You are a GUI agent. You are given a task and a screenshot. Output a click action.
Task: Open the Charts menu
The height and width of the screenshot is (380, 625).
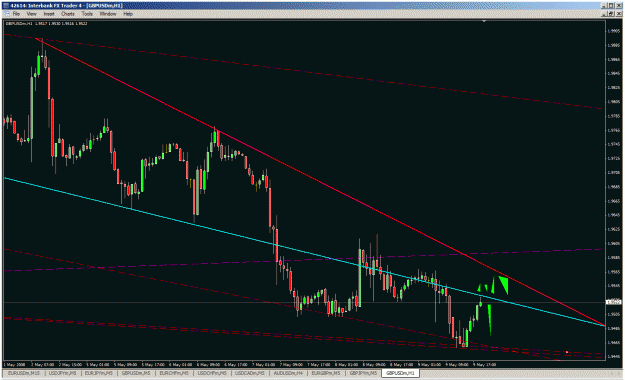tap(68, 14)
